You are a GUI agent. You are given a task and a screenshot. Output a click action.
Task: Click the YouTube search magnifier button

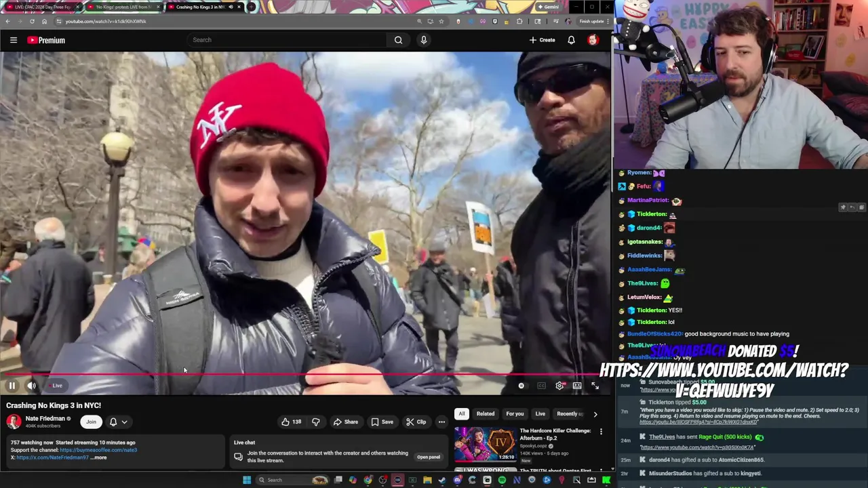[x=399, y=40]
